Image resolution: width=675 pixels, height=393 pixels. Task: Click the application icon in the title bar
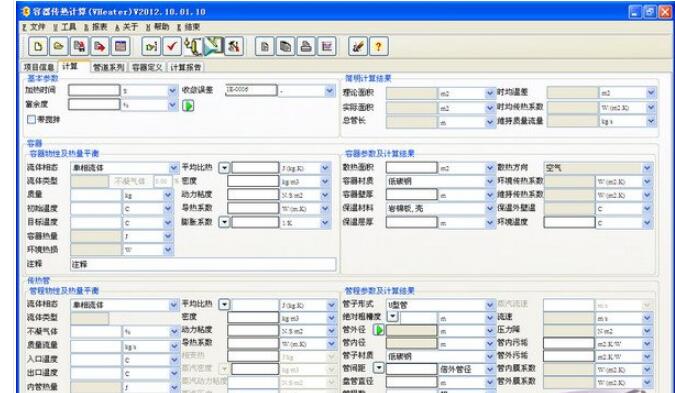pos(26,12)
